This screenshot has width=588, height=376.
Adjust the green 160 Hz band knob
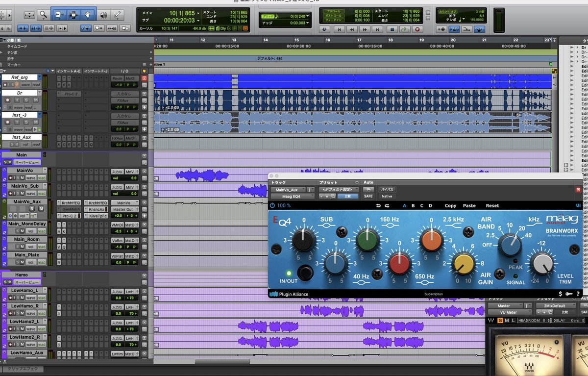point(367,240)
